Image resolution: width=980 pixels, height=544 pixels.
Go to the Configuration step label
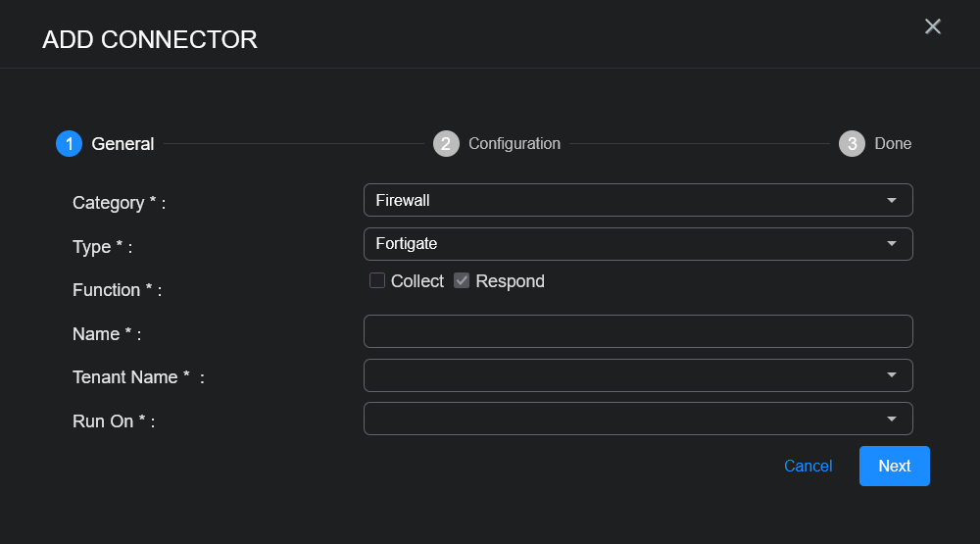coord(514,144)
